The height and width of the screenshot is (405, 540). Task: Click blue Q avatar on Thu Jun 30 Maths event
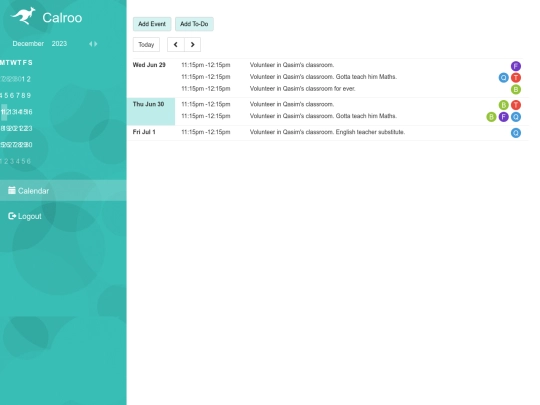coord(516,117)
